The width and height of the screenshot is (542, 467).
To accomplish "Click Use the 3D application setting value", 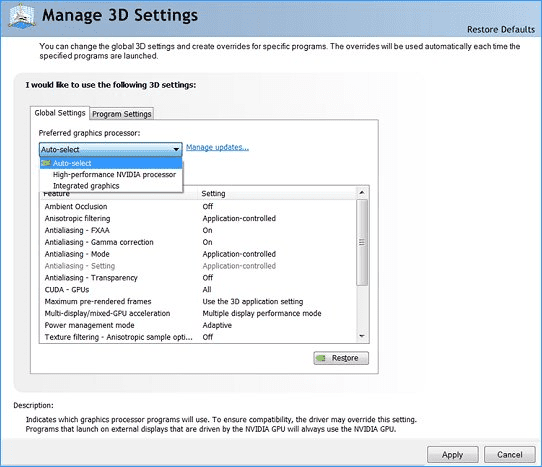I will click(x=253, y=302).
